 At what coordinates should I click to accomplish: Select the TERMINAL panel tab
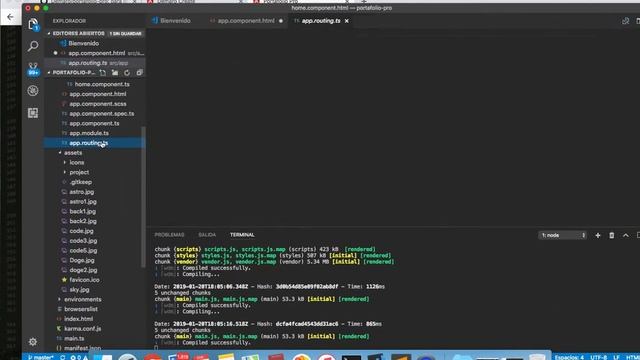point(242,235)
